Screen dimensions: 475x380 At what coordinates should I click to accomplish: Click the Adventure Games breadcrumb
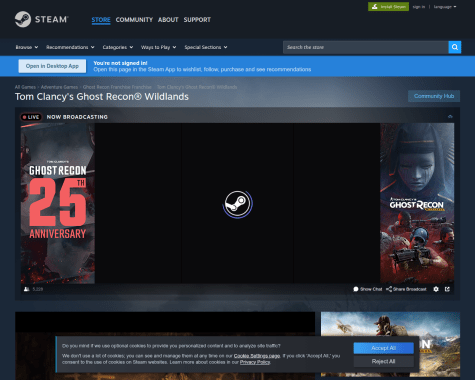[59, 87]
